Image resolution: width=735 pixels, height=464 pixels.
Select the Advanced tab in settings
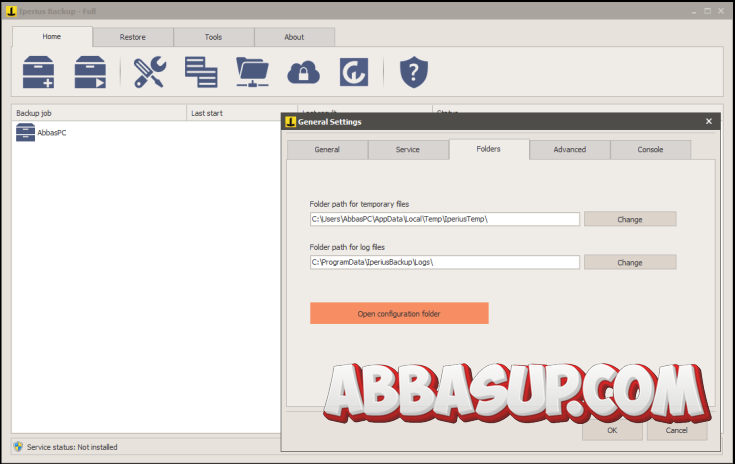[570, 150]
